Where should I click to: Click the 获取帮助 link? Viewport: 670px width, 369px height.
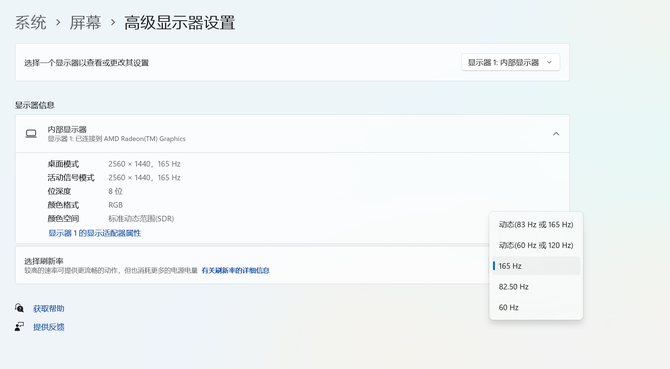(x=49, y=308)
